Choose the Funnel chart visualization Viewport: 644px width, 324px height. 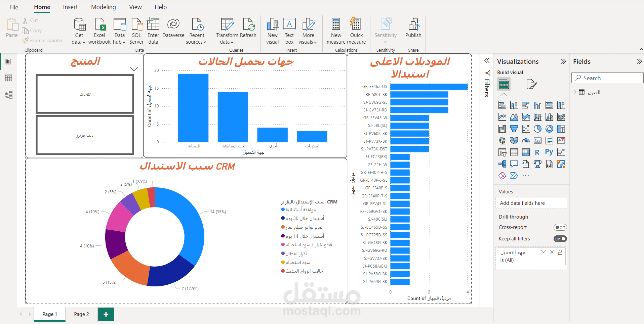pyautogui.click(x=514, y=129)
